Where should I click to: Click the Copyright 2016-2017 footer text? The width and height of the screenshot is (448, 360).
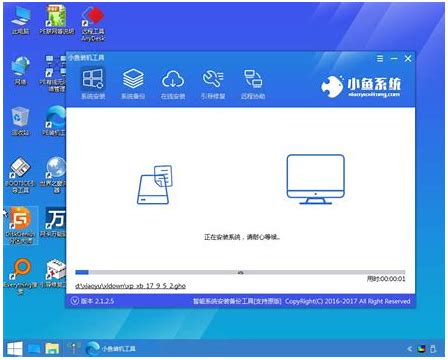(347, 301)
